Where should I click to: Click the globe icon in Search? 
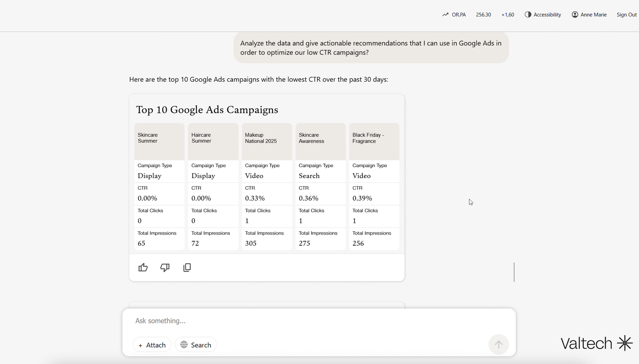184,345
